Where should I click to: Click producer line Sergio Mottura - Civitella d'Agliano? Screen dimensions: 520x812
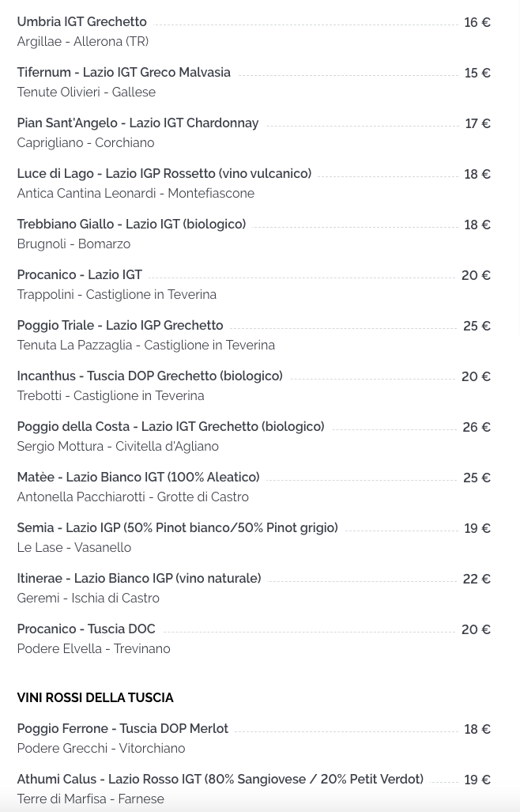(118, 447)
